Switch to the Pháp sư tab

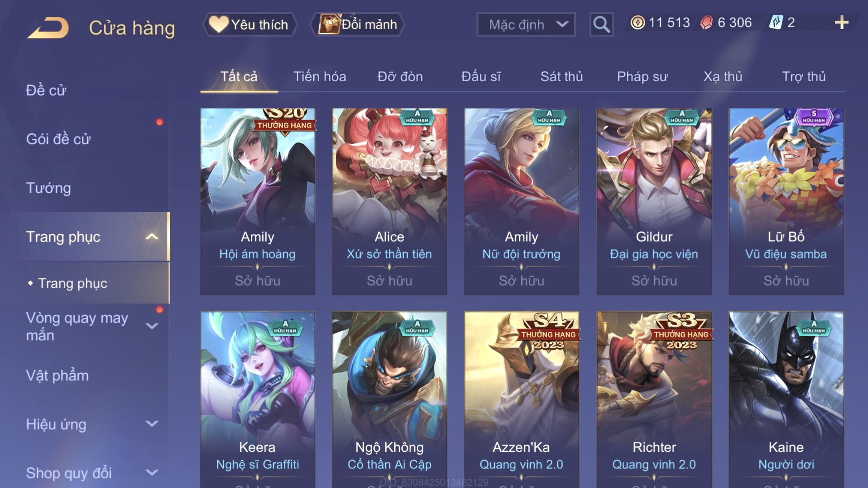[x=642, y=76]
